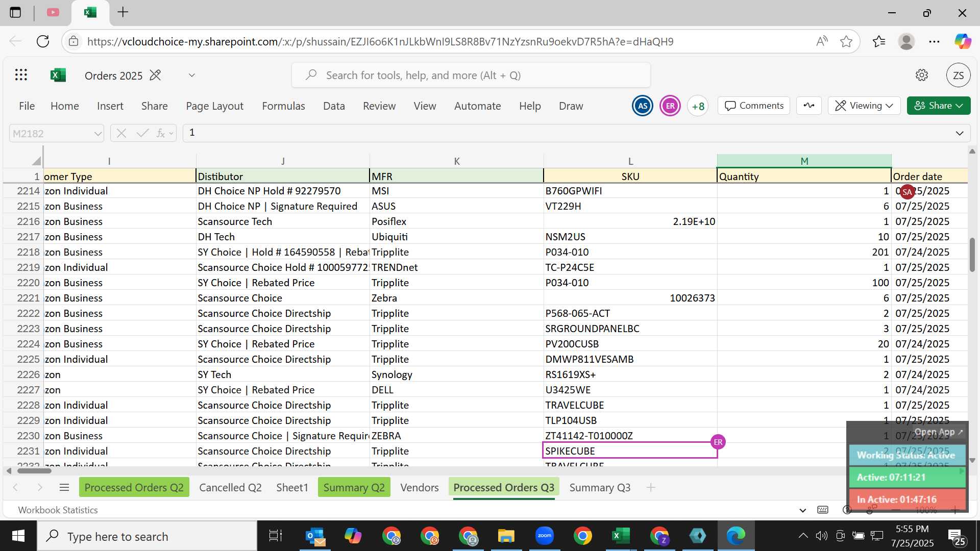Viewport: 980px width, 551px height.
Task: Click the vertical scrollbar thumb
Action: (x=972, y=255)
